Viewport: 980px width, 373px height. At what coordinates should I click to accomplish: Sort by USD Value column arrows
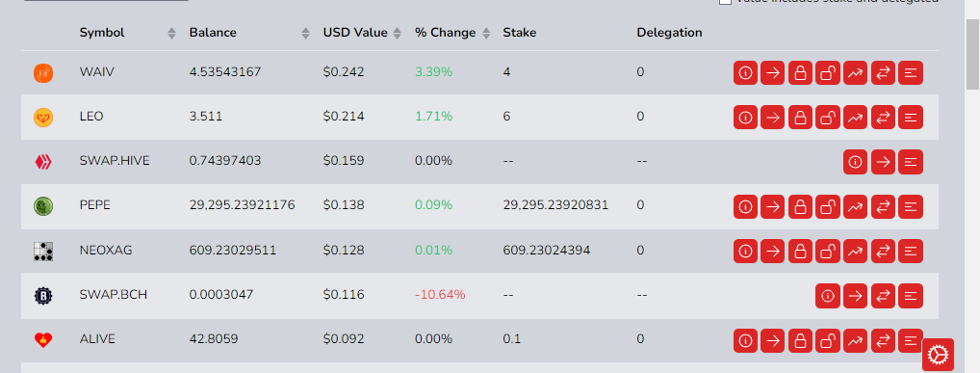click(x=397, y=33)
